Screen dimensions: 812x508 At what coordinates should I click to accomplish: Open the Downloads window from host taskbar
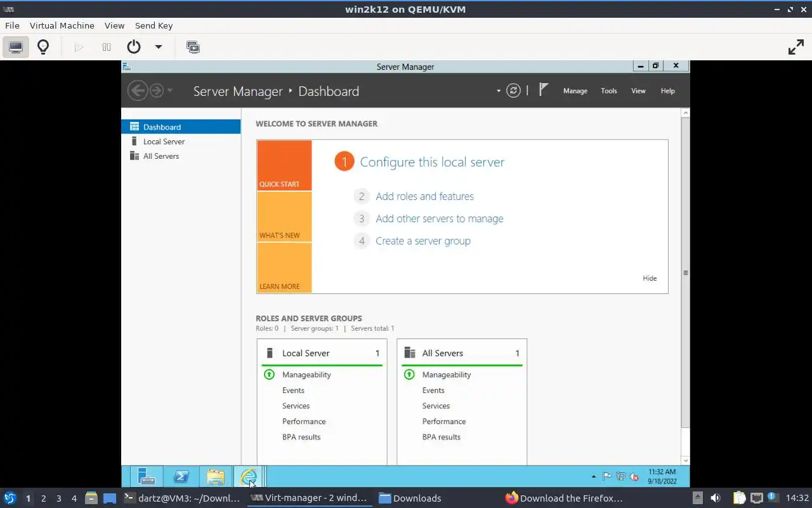410,498
